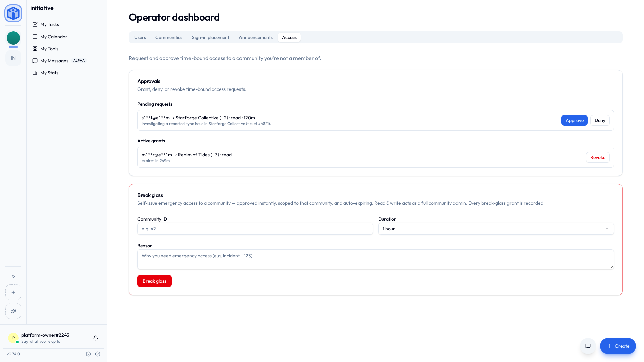
Task: Focus the Community ID input field
Action: (255, 229)
